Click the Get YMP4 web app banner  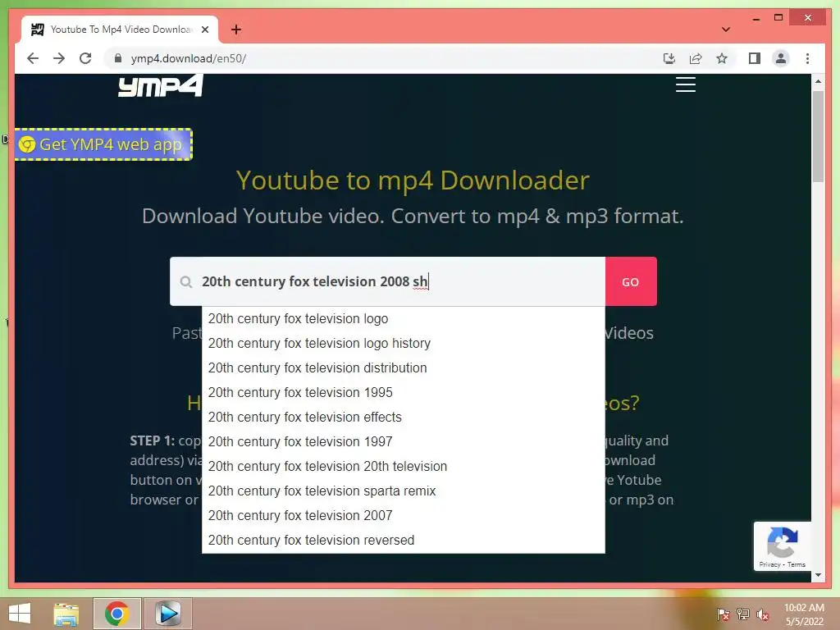coord(103,144)
